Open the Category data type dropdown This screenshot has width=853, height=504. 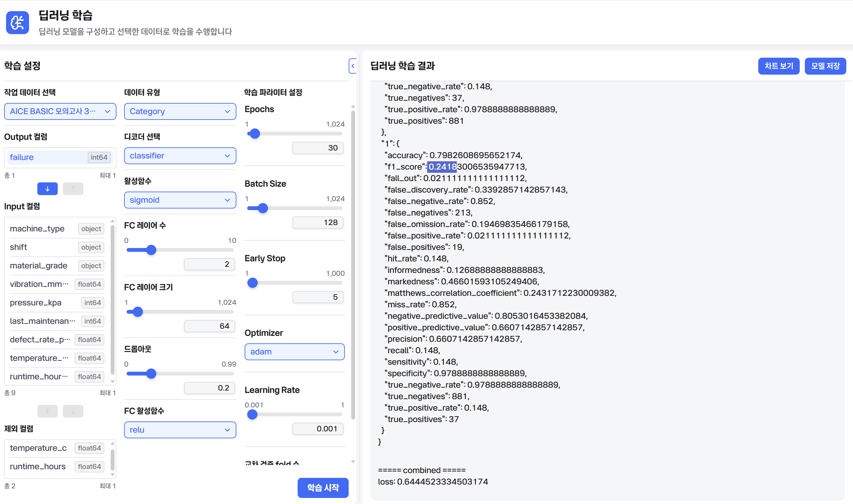pos(180,111)
